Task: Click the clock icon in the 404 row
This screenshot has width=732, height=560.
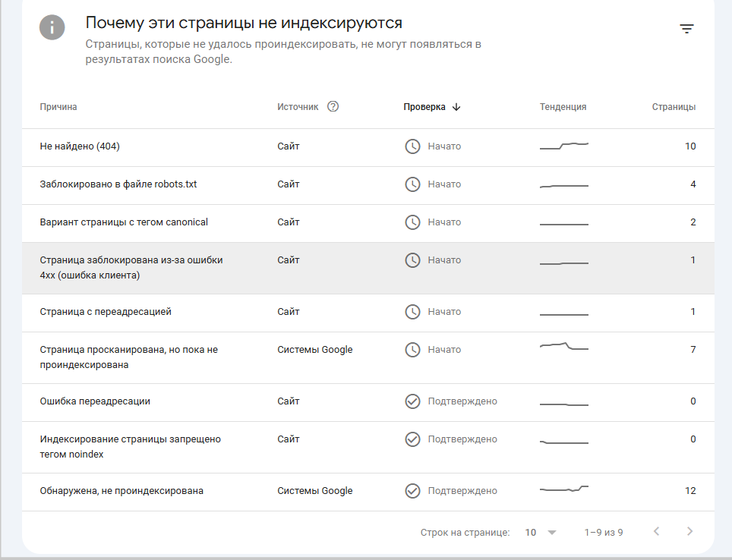Action: pos(412,146)
